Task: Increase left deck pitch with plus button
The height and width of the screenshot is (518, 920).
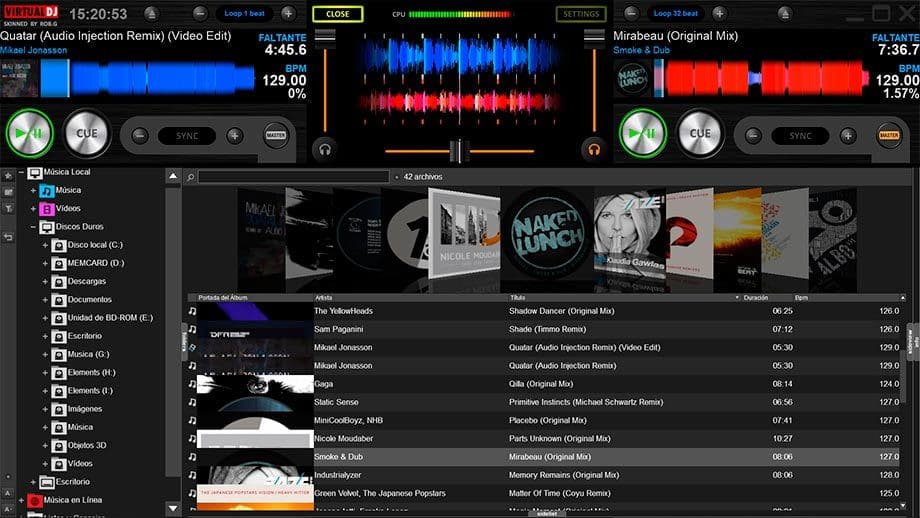Action: (235, 136)
